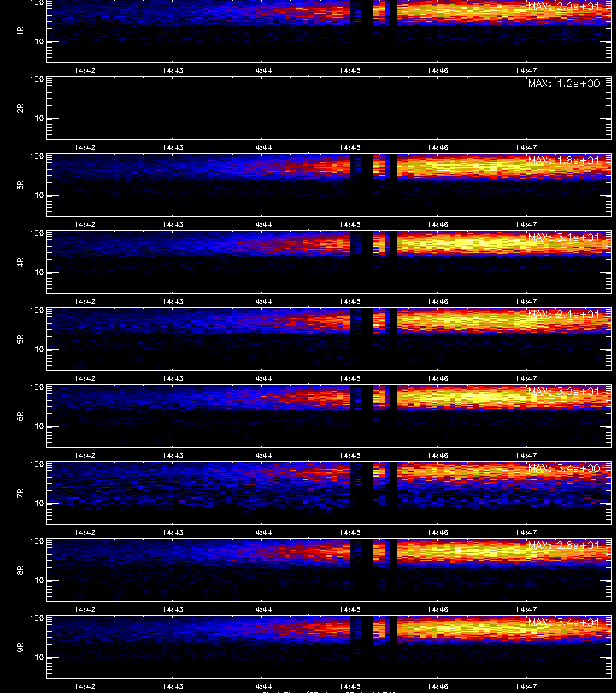Image resolution: width=616 pixels, height=693 pixels.
Task: Select the 'MAX: 3.4e+00' annotation
Action: point(564,468)
